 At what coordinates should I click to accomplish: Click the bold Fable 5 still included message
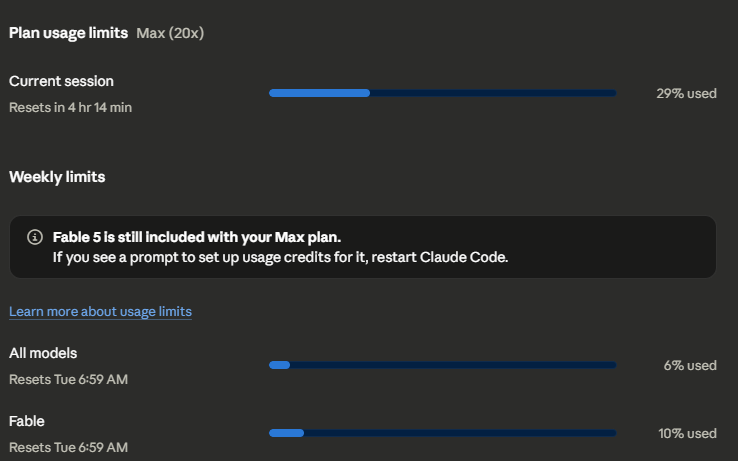click(197, 237)
